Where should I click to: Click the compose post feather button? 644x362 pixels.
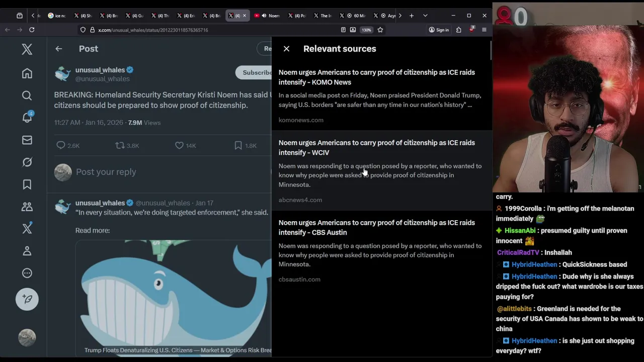pyautogui.click(x=27, y=299)
